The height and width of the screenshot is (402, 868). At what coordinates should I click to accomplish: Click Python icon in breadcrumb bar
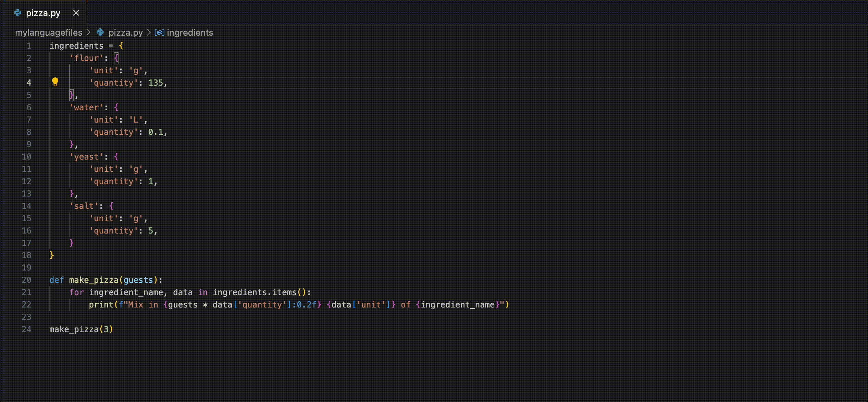tap(100, 33)
